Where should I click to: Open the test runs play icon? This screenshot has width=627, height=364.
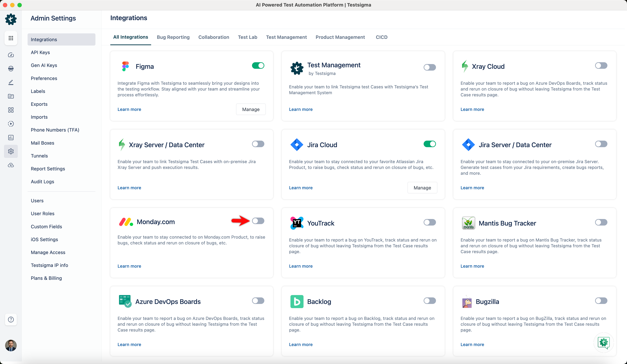(x=11, y=124)
